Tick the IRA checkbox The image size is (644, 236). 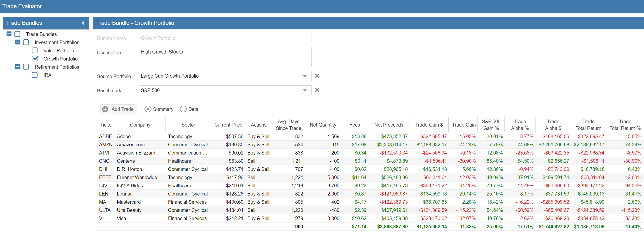tap(35, 75)
